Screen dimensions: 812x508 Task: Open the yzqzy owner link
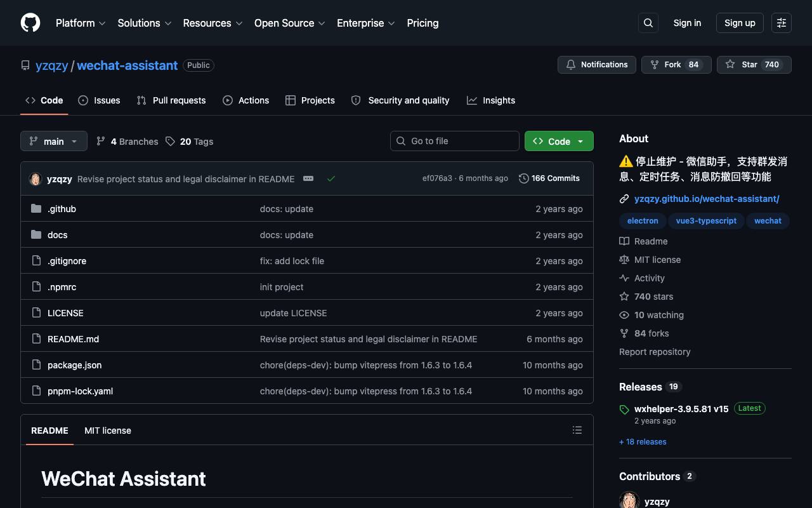tap(52, 65)
